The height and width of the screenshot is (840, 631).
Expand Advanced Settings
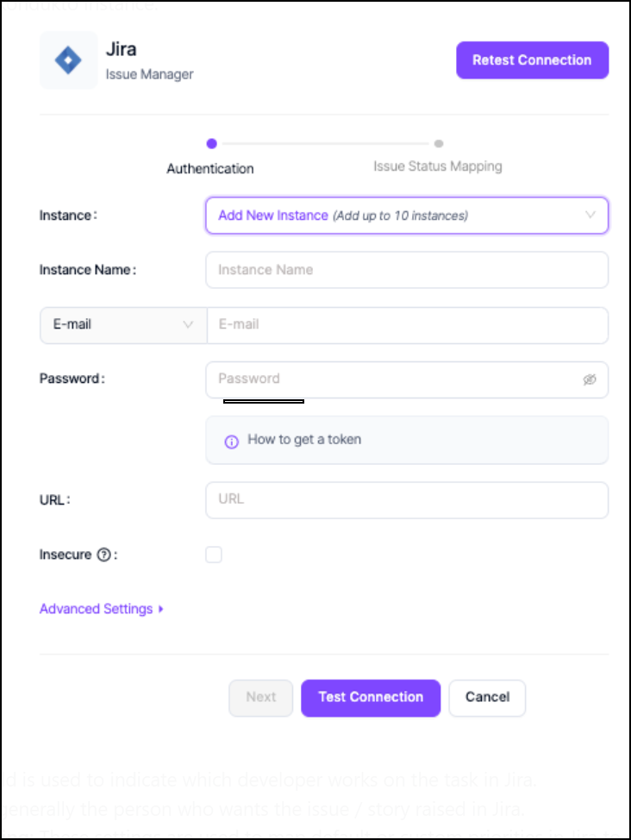(102, 609)
